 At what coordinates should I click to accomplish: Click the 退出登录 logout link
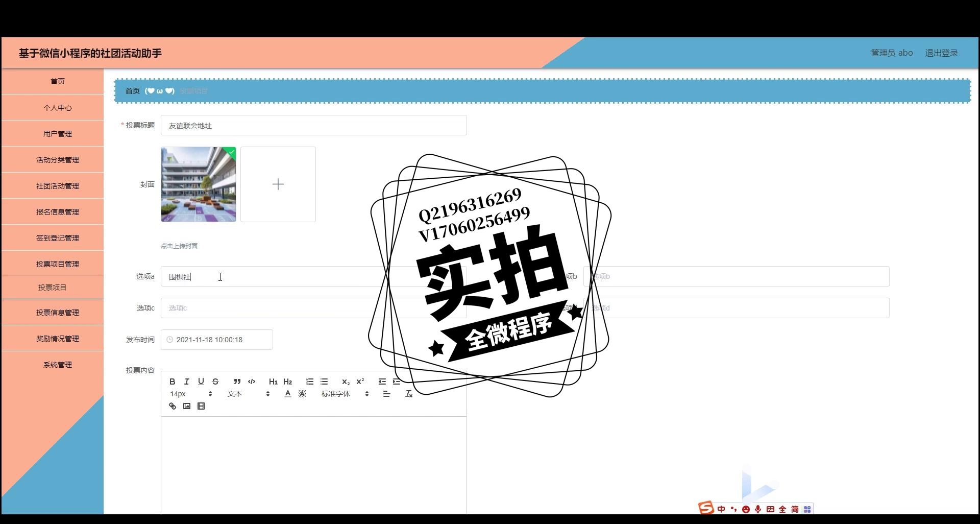pos(941,53)
